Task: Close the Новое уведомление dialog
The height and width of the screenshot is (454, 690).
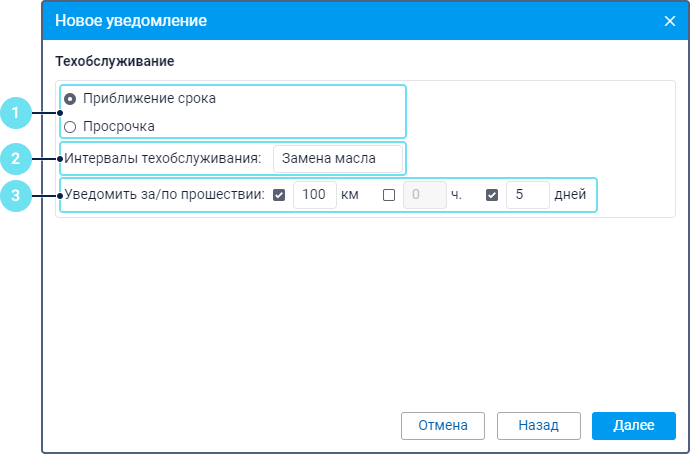Action: tap(670, 20)
